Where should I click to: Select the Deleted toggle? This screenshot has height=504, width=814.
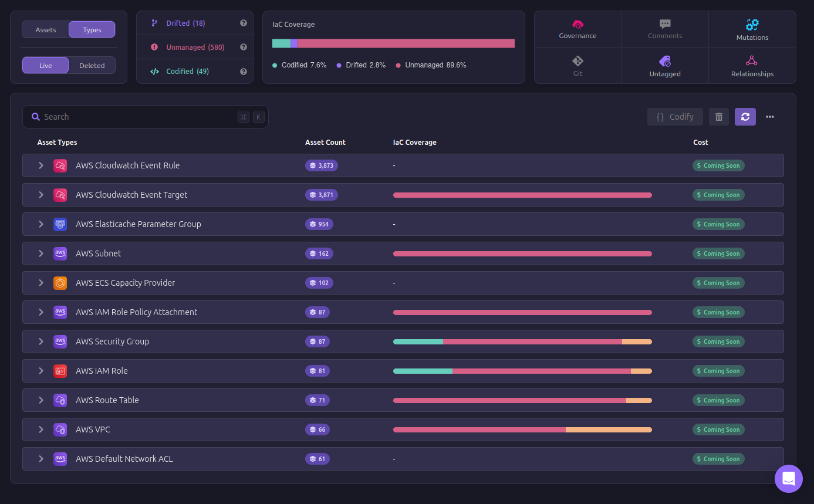tap(92, 66)
